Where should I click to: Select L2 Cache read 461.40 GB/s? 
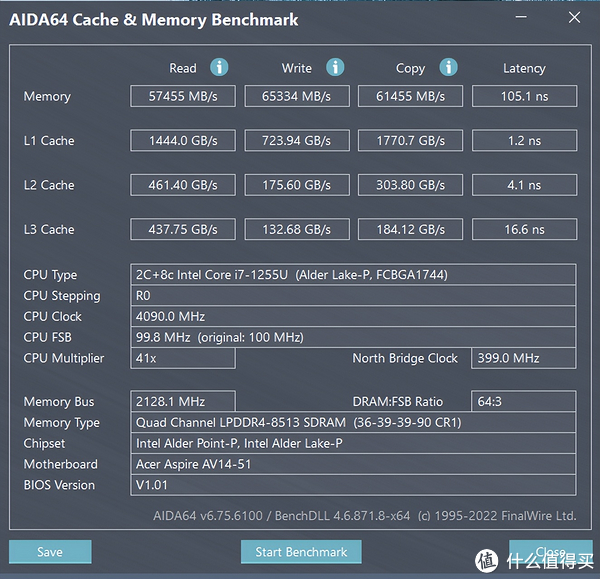coord(183,185)
